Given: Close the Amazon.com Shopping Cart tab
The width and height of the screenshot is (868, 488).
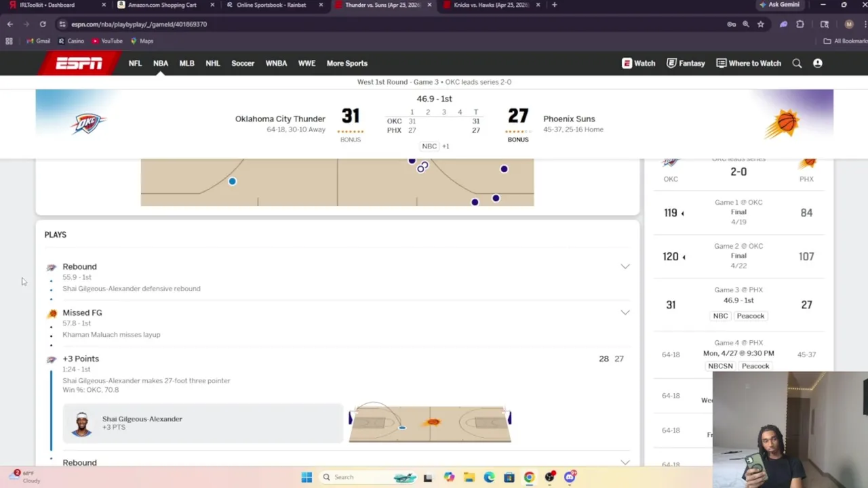Looking at the screenshot, I should click(x=212, y=5).
